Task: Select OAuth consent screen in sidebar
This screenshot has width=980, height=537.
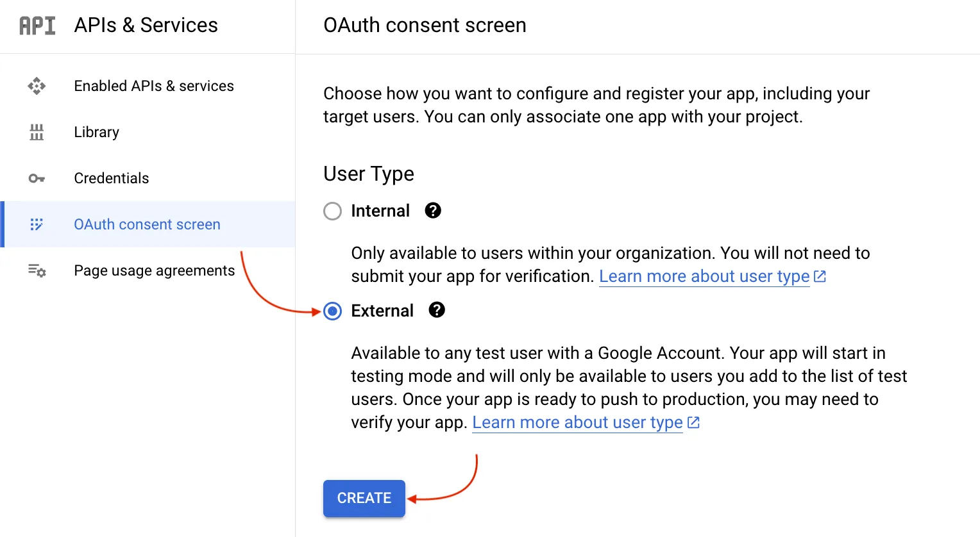Action: tap(148, 224)
